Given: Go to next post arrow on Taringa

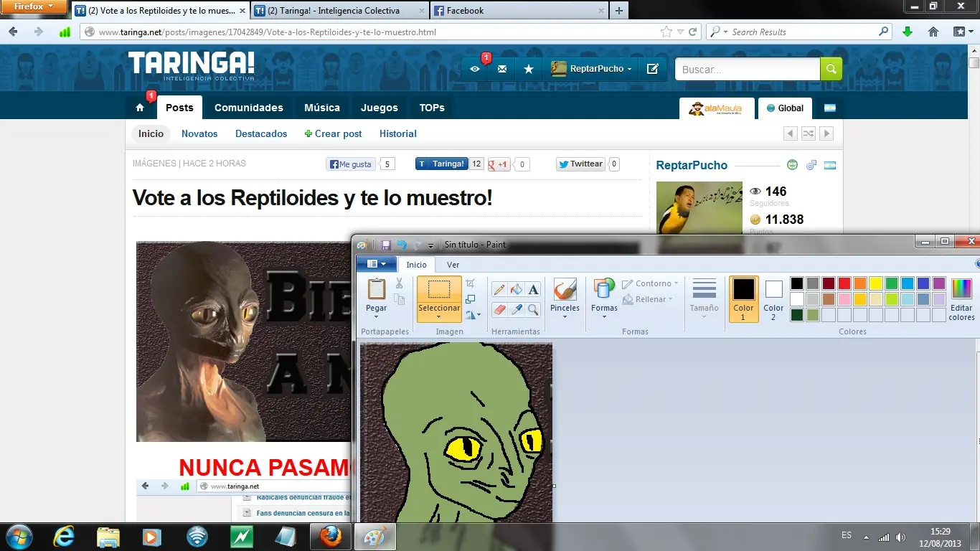Looking at the screenshot, I should point(826,133).
